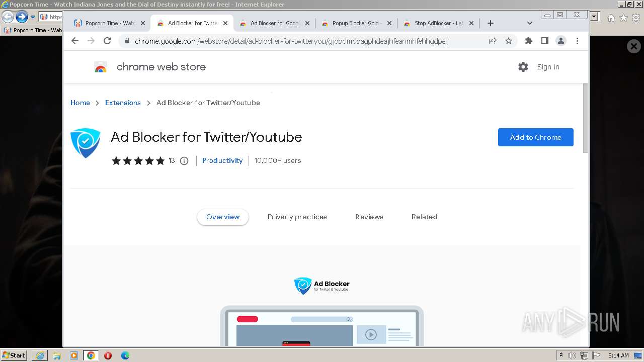Click the Chrome address bar URL
The width and height of the screenshot is (644, 362).
tap(291, 41)
